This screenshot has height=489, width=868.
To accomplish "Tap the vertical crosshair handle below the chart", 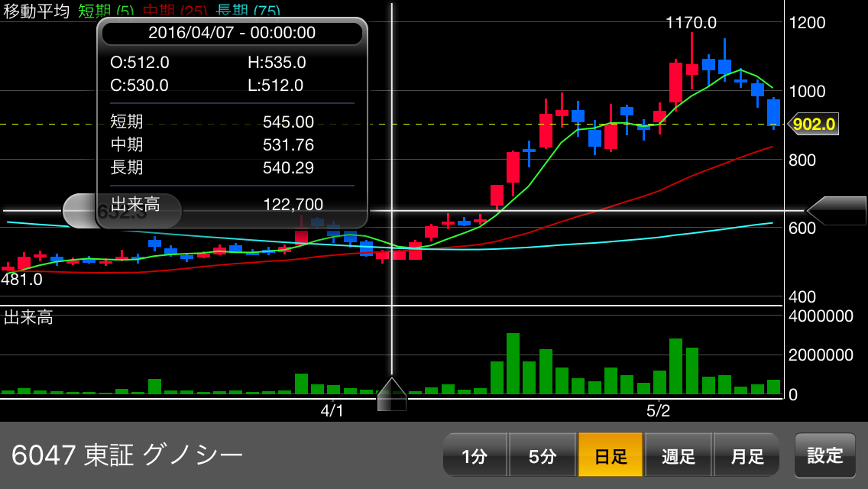I will point(392,394).
